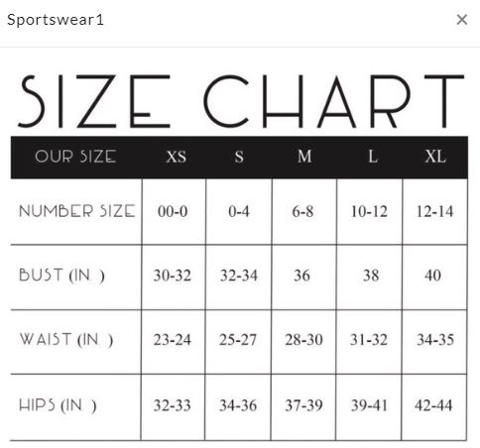Click the NUMBER SIZE row label
This screenshot has width=480, height=448.
tap(77, 211)
